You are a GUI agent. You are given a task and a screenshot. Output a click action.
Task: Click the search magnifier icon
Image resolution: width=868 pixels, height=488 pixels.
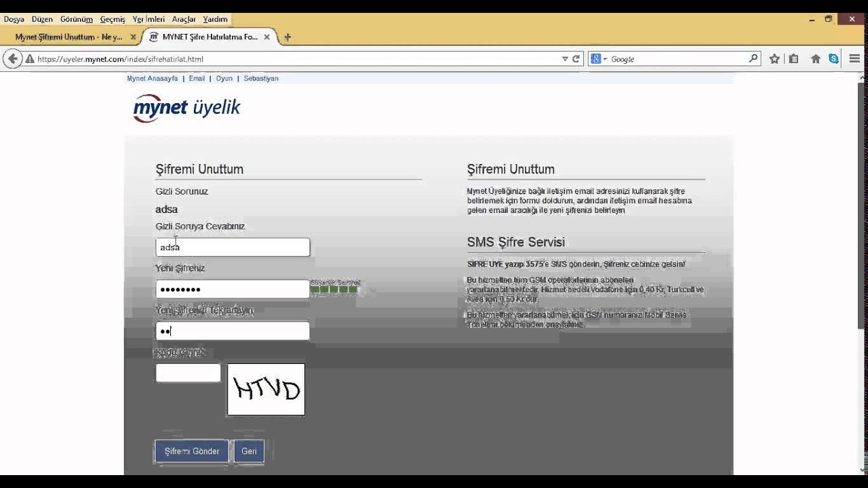(x=753, y=59)
